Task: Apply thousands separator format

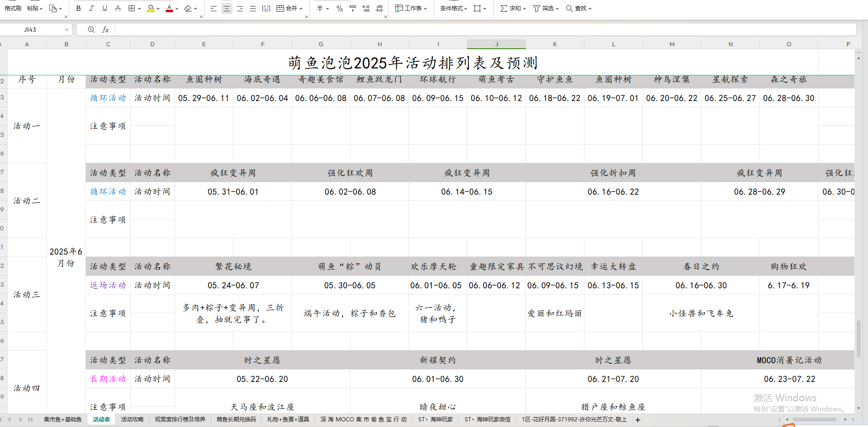Action: pyautogui.click(x=353, y=8)
